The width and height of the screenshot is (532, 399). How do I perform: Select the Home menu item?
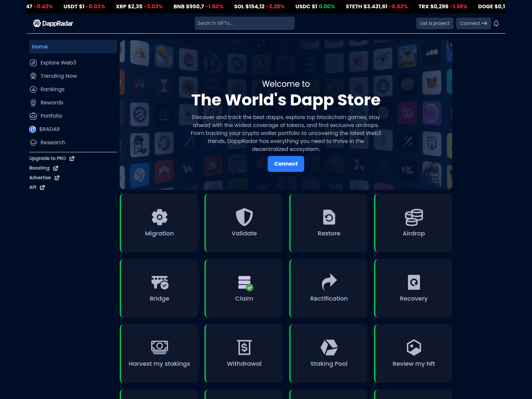pos(73,47)
